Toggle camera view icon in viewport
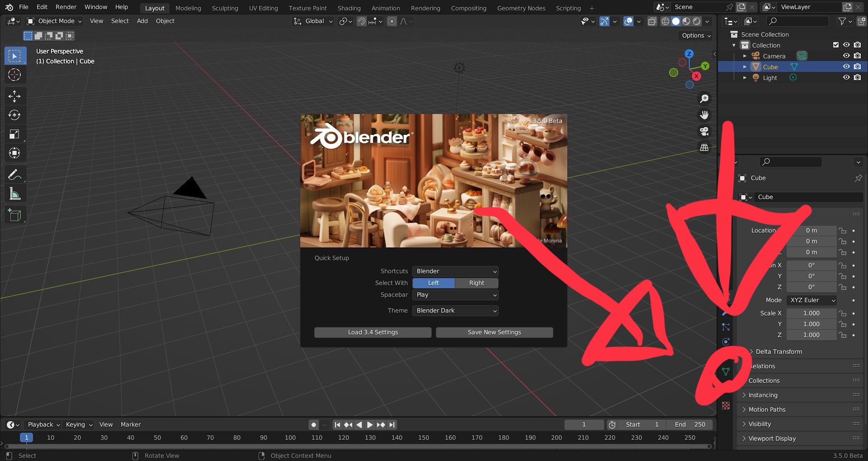Viewport: 868px width, 461px height. click(704, 131)
